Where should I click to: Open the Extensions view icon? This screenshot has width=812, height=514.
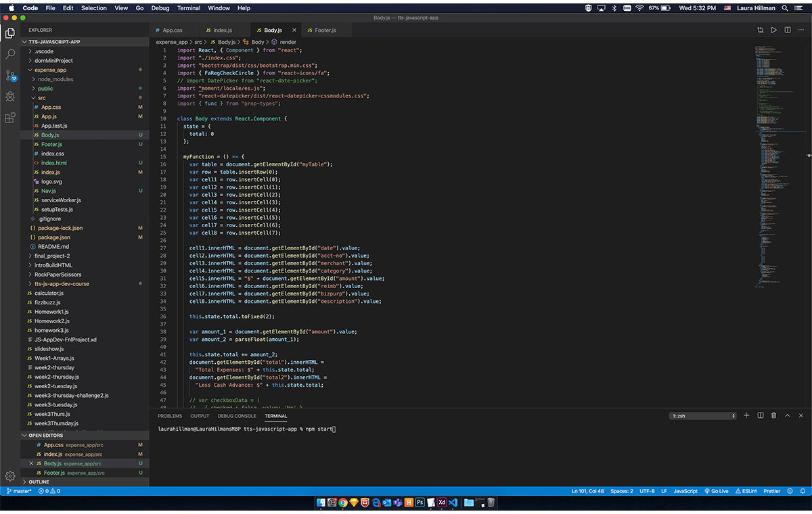[10, 118]
